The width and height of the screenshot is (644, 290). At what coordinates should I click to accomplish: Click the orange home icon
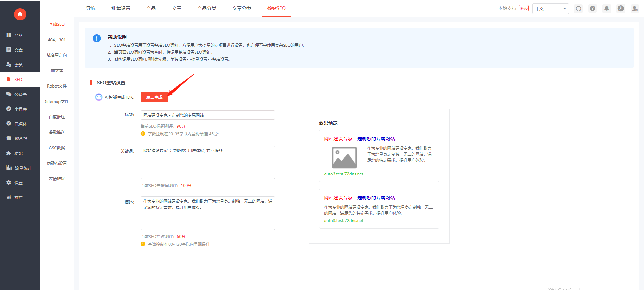tap(20, 14)
